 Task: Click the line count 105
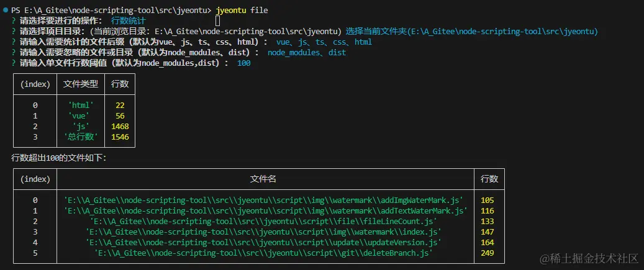point(487,200)
